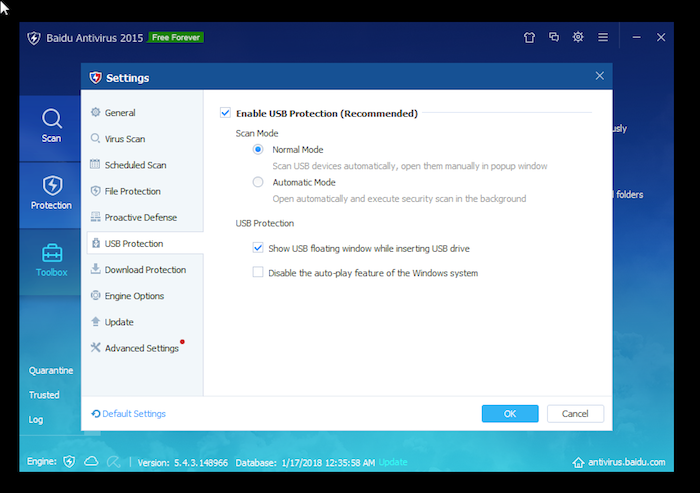Screen dimensions: 700x493
Task: Toggle Enable USB Protection checkbox
Action: pyautogui.click(x=225, y=113)
